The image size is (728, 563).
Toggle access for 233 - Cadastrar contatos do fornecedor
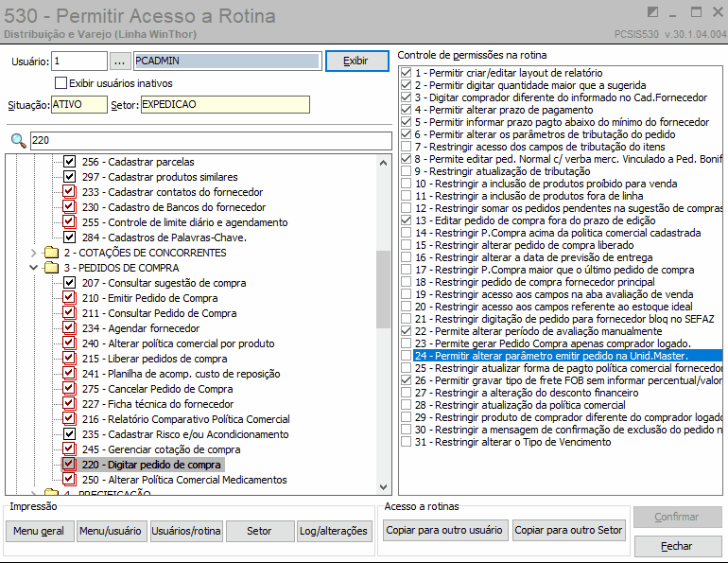(70, 192)
